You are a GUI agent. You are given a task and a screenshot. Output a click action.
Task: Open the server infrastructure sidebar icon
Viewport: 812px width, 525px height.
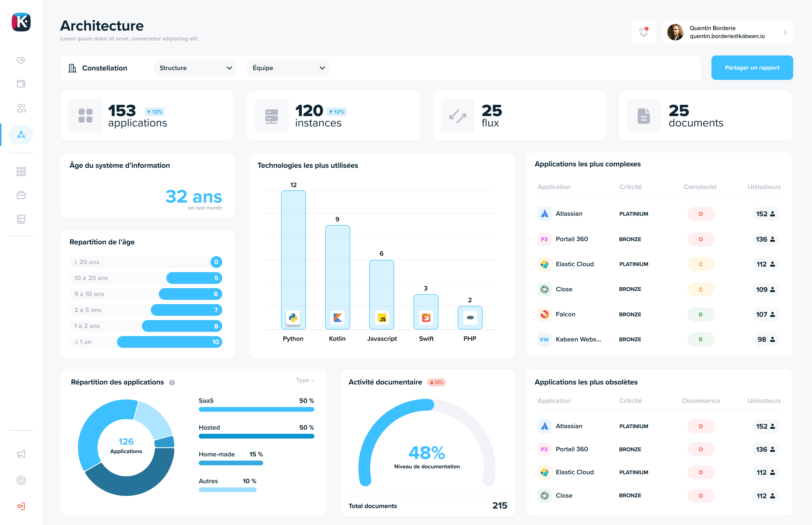click(21, 219)
